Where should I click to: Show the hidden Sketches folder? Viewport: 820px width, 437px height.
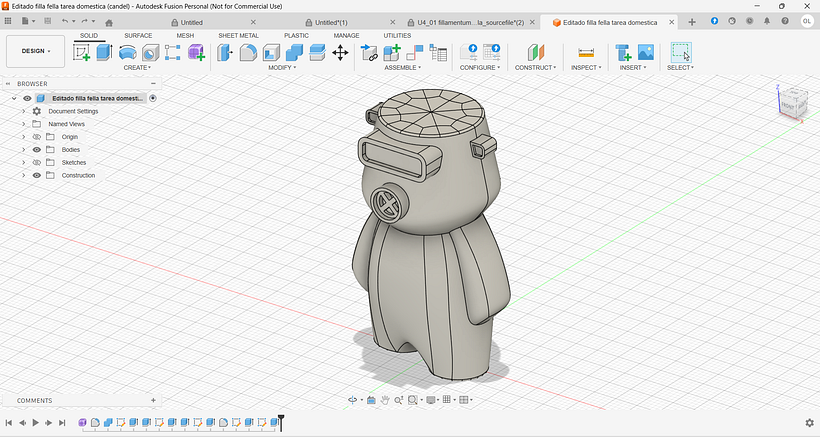37,162
